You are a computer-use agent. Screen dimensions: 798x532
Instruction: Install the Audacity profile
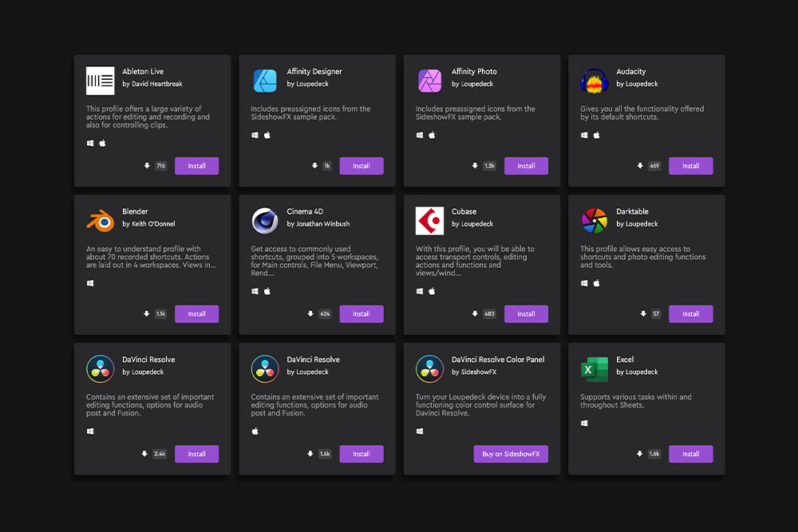pos(690,166)
